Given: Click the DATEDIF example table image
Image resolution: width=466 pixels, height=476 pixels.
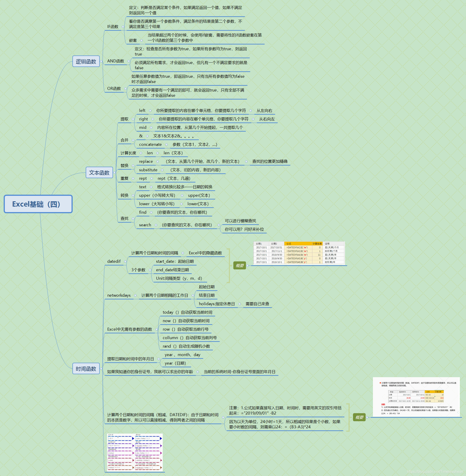Looking at the screenshot, I should (299, 253).
